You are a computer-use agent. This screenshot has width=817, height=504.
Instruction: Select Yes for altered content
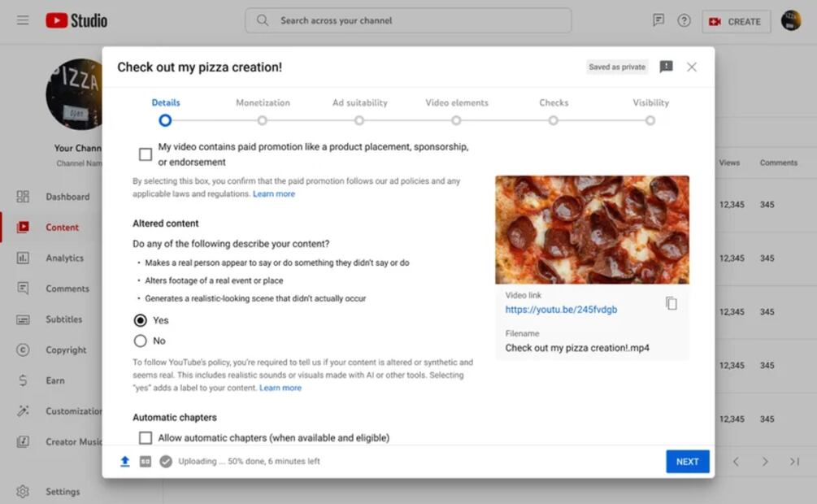click(x=141, y=320)
